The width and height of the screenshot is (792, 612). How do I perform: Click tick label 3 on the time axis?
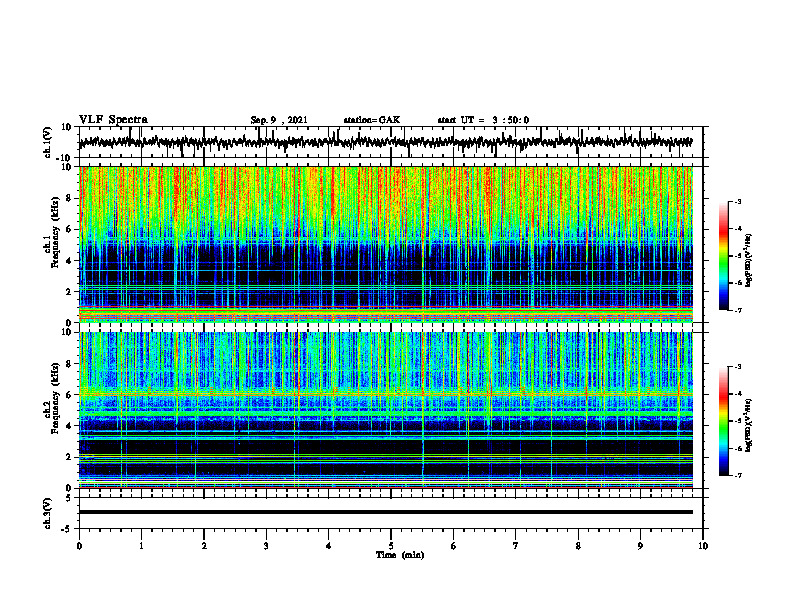click(x=266, y=546)
